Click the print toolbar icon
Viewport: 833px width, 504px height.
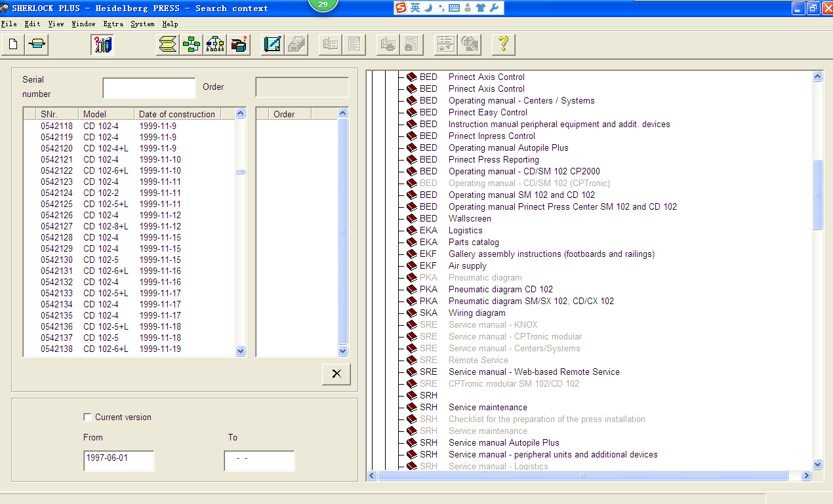tap(37, 45)
